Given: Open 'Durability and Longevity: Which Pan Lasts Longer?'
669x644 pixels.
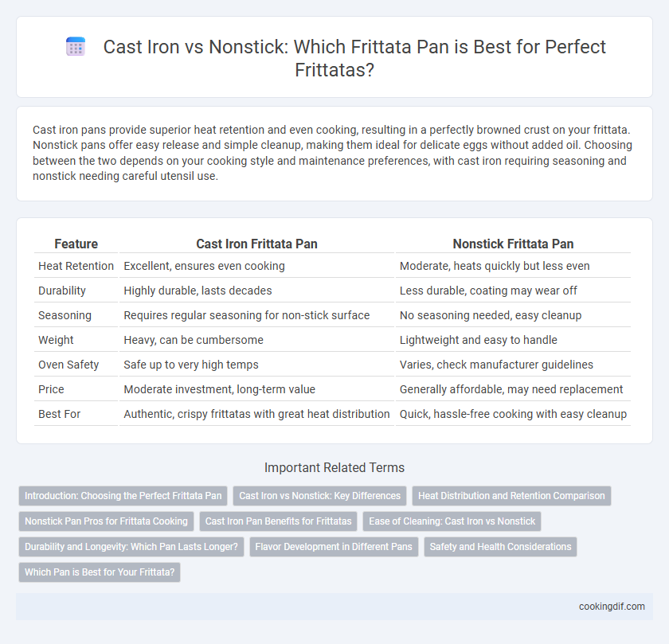Looking at the screenshot, I should point(131,547).
